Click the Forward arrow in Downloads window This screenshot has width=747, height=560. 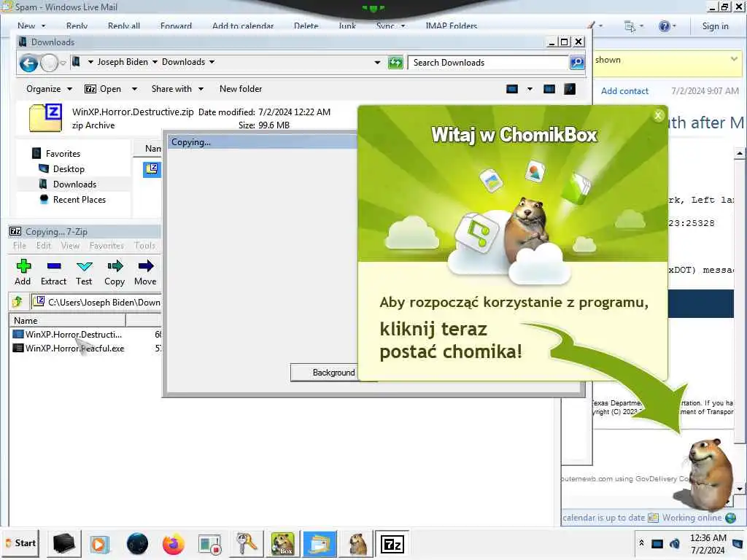[x=49, y=63]
